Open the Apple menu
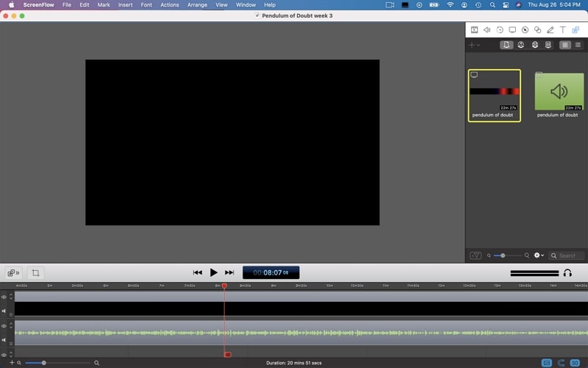The height and width of the screenshot is (368, 588). 11,5
